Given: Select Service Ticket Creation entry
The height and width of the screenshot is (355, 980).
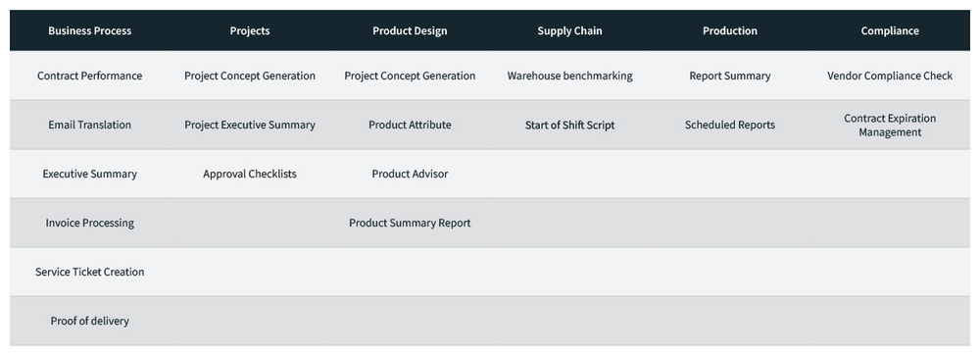Looking at the screenshot, I should [x=90, y=272].
